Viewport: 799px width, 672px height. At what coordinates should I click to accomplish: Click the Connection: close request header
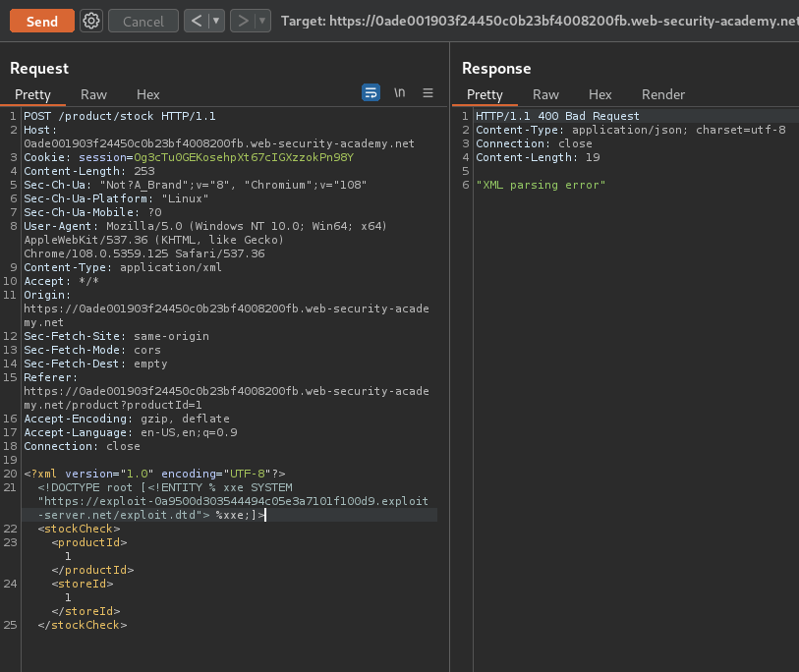pos(82,446)
